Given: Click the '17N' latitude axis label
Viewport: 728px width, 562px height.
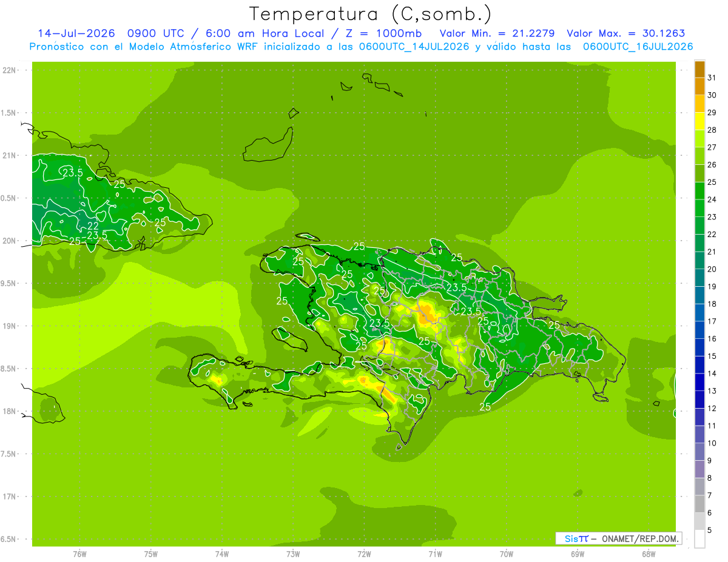Looking at the screenshot, I should 10,497.
